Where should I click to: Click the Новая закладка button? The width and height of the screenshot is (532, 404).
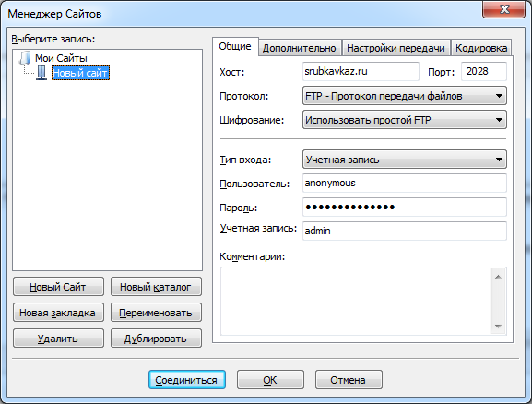pos(58,313)
